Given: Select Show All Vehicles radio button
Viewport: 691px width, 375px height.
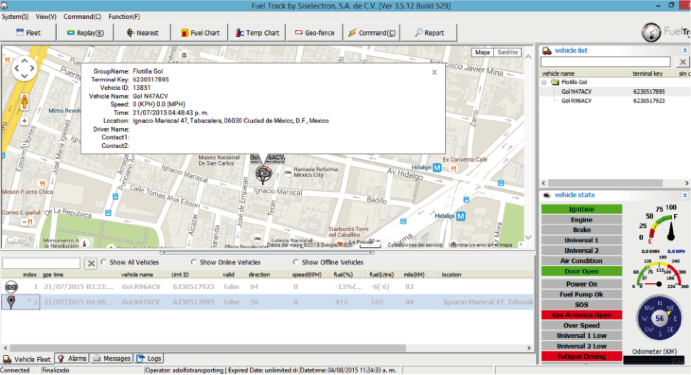Looking at the screenshot, I should [x=104, y=262].
